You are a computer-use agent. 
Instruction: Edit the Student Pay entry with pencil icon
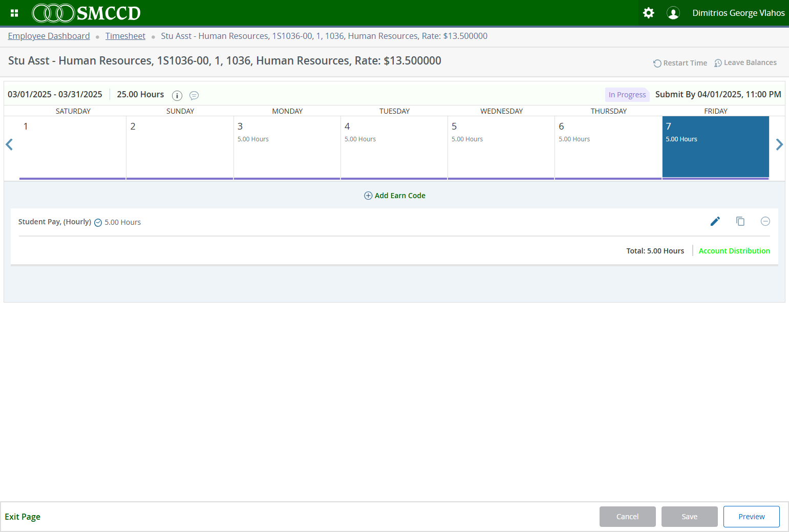[715, 221]
